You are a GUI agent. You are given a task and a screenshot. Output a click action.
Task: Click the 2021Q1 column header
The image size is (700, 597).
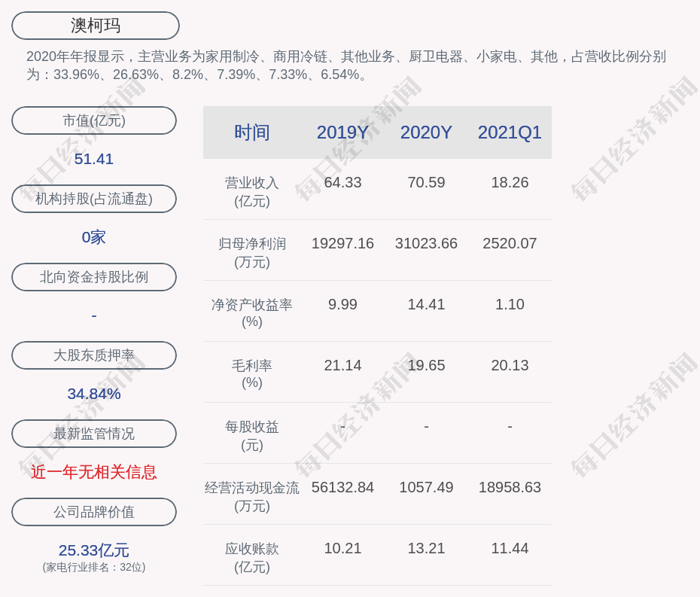(510, 132)
